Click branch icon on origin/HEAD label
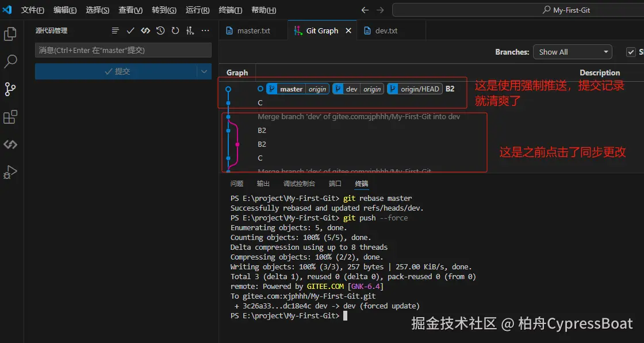The height and width of the screenshot is (343, 644). [393, 89]
